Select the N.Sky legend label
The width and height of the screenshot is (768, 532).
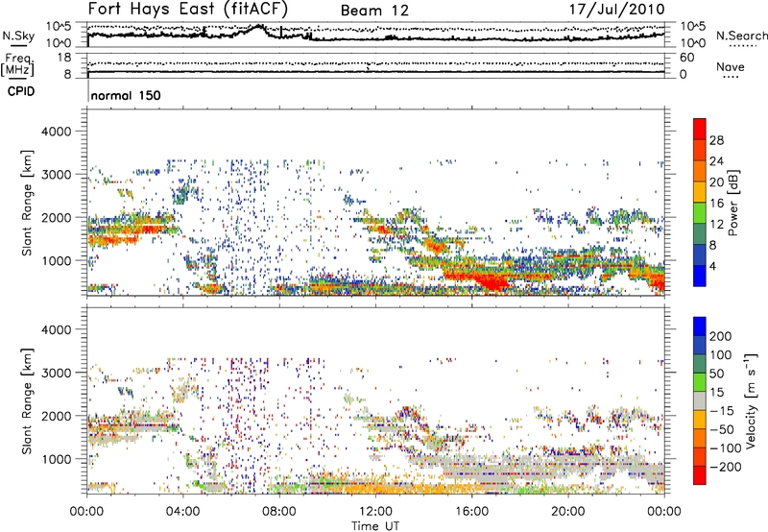(x=14, y=36)
